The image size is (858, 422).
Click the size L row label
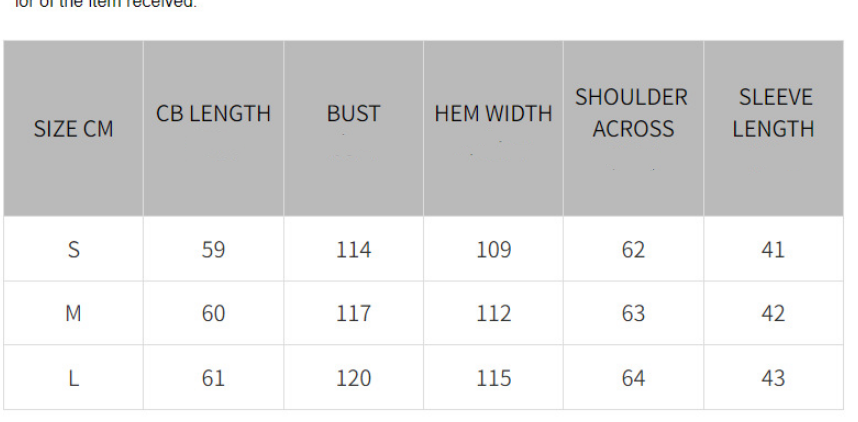coord(73,378)
